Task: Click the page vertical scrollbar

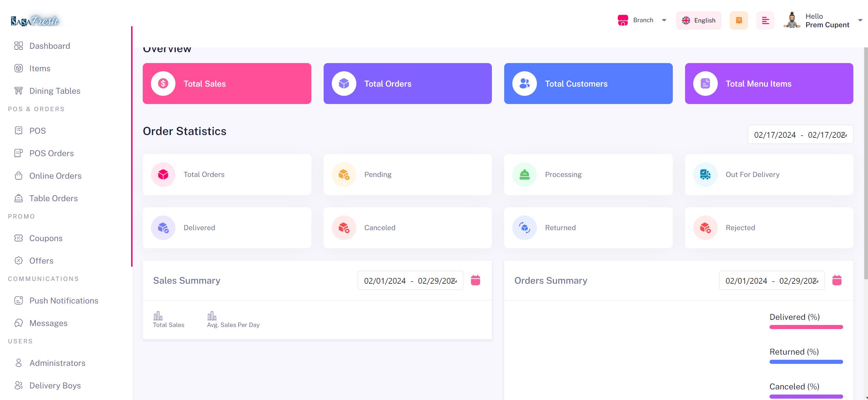Action: tap(866, 164)
